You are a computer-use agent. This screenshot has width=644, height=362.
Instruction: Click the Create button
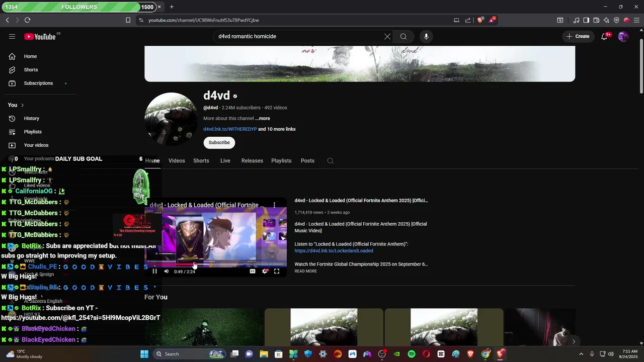tap(578, 36)
